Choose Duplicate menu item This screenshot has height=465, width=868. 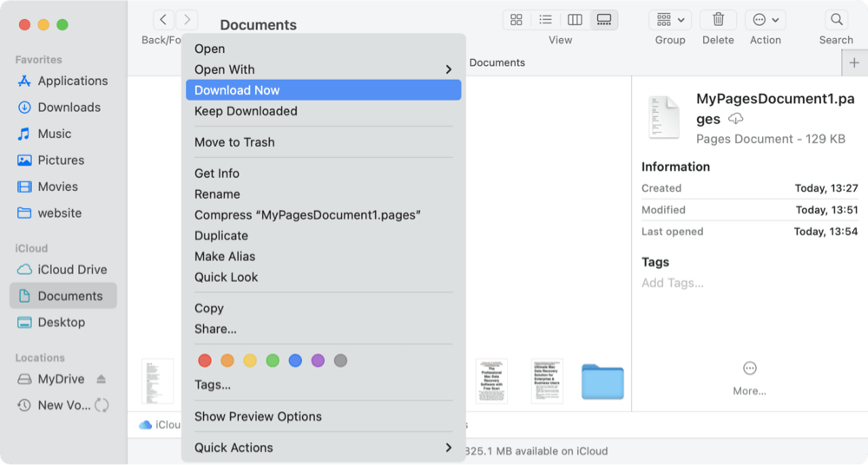pos(323,236)
